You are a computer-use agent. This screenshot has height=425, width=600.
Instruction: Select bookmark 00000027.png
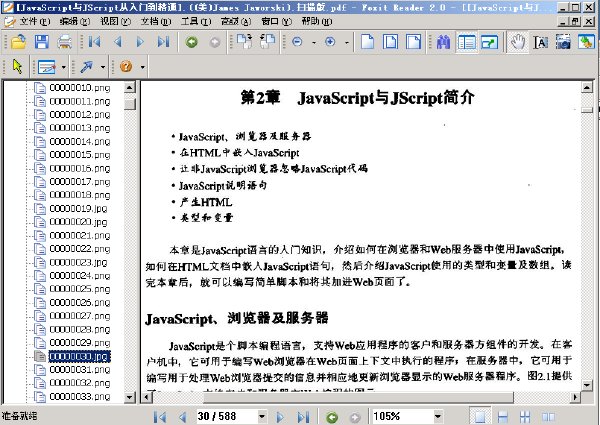pyautogui.click(x=80, y=316)
